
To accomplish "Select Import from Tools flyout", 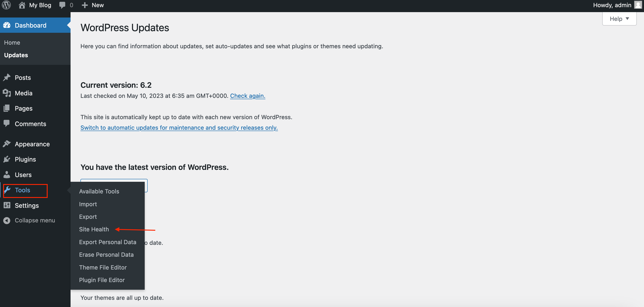I will point(88,204).
